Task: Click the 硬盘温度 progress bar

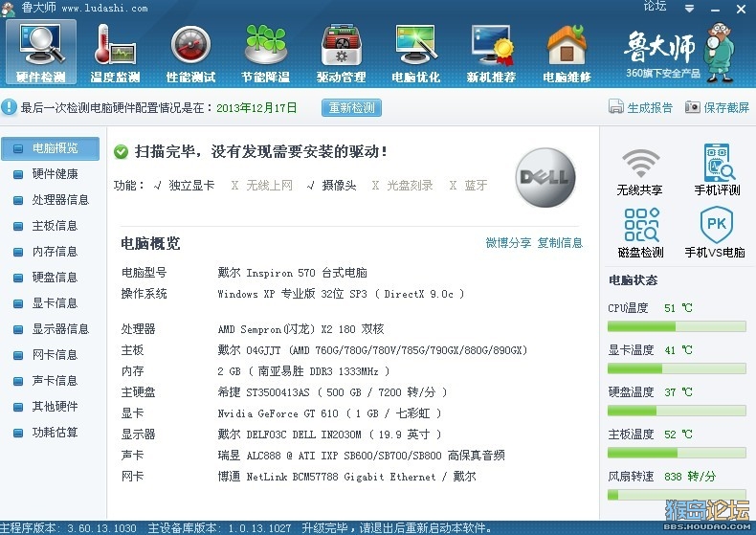Action: tap(677, 412)
